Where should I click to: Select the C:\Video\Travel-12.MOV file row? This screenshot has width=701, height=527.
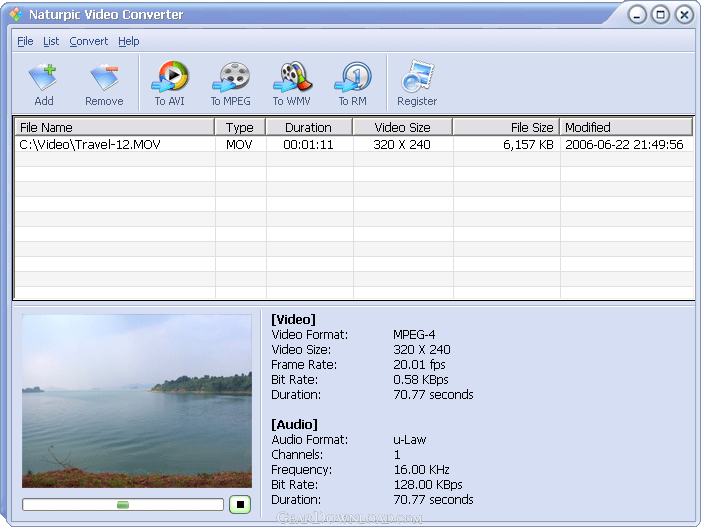354,144
